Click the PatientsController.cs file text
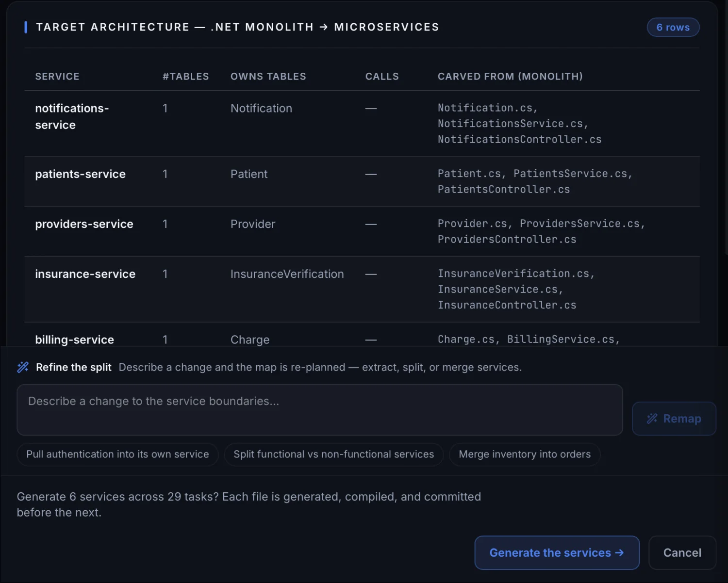 pos(504,190)
